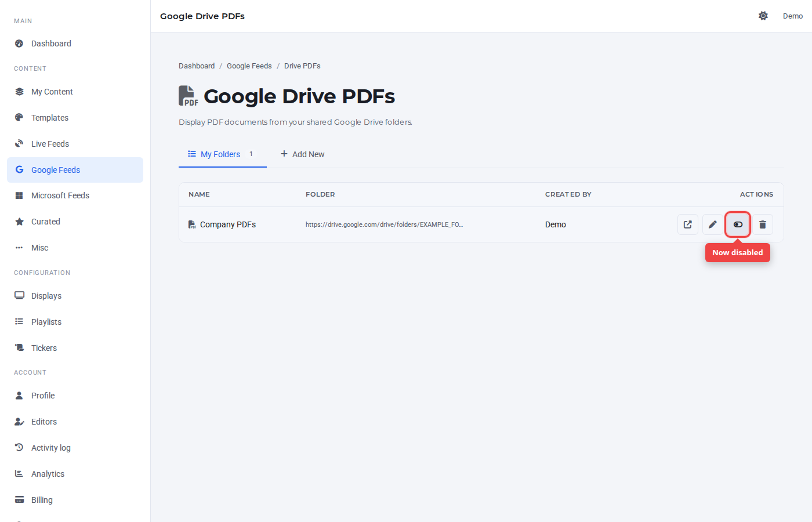Click the My Folders count badge
Viewport: 812px width, 522px height.
pos(251,154)
